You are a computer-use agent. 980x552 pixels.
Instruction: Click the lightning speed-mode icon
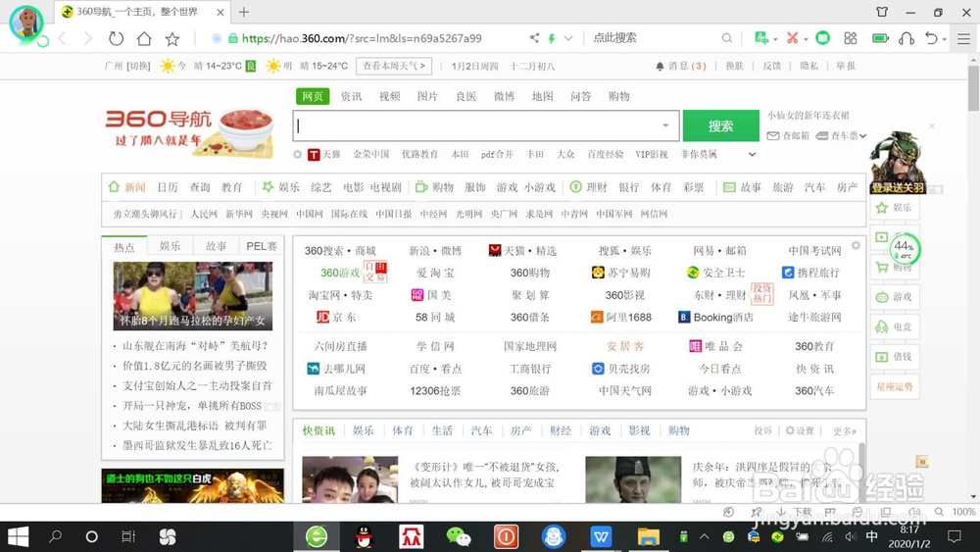552,38
